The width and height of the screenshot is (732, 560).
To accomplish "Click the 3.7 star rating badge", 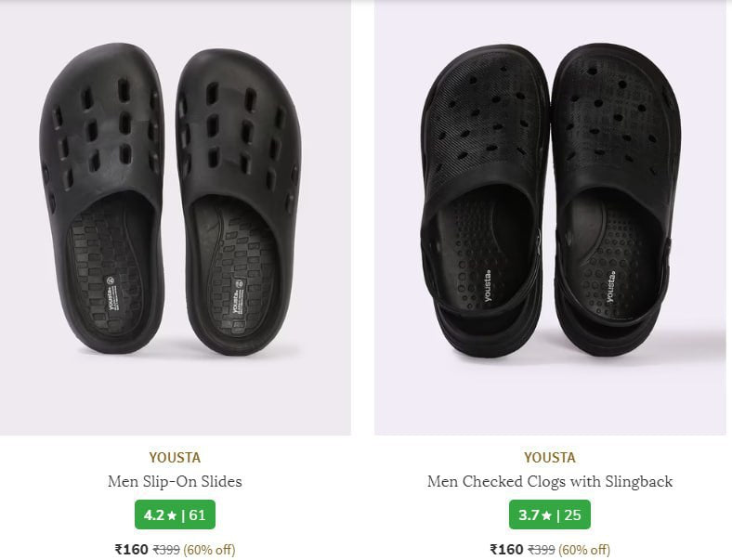I will click(550, 514).
